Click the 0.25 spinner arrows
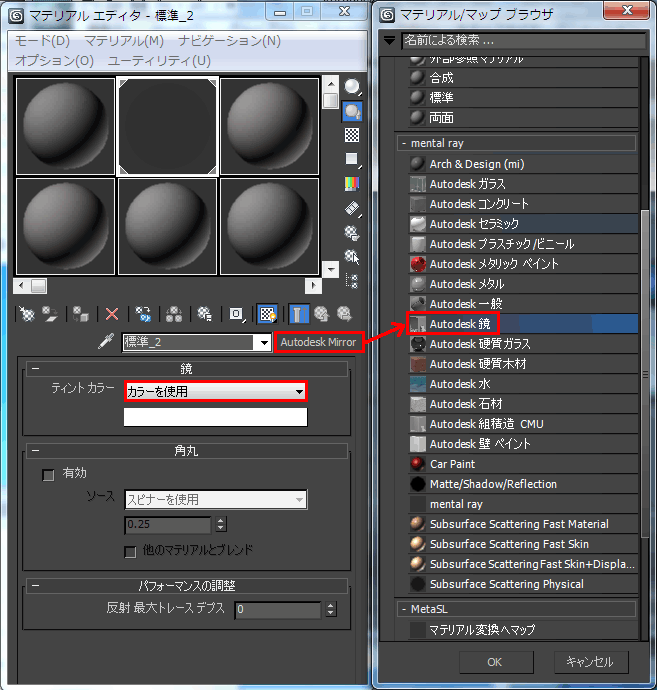Screen dimensions: 657x690 [221, 525]
